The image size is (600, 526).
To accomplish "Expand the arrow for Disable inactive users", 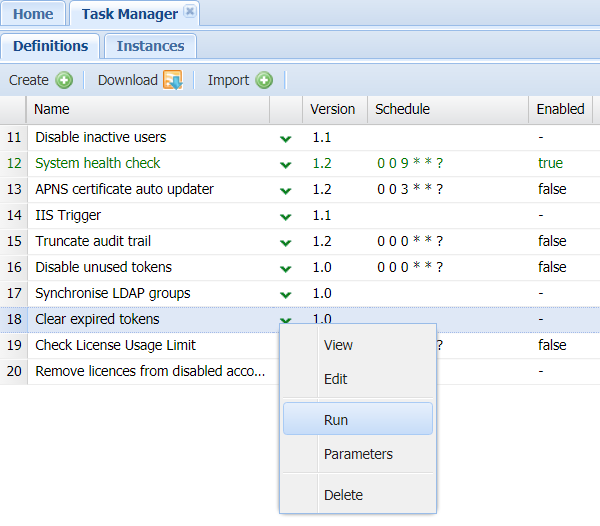I will pyautogui.click(x=286, y=138).
